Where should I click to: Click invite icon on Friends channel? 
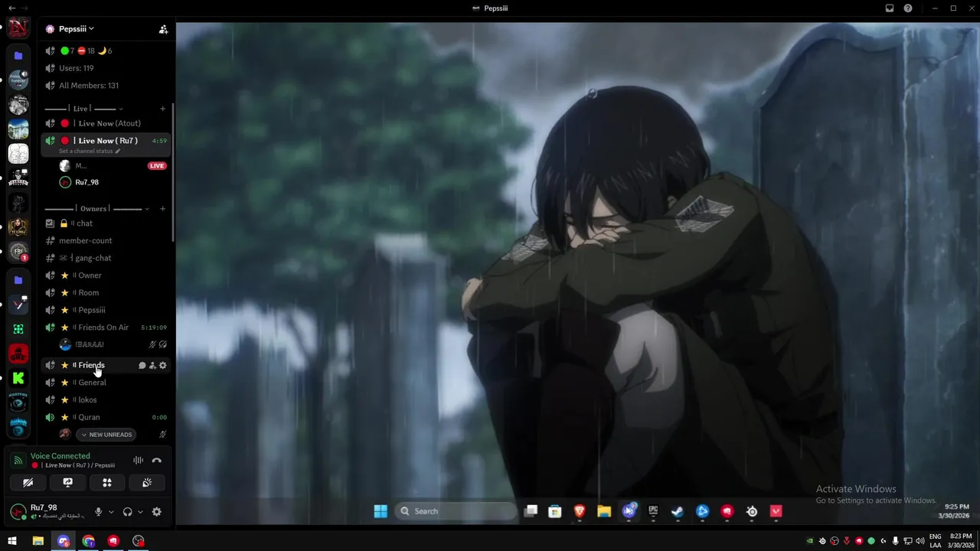pyautogui.click(x=152, y=366)
